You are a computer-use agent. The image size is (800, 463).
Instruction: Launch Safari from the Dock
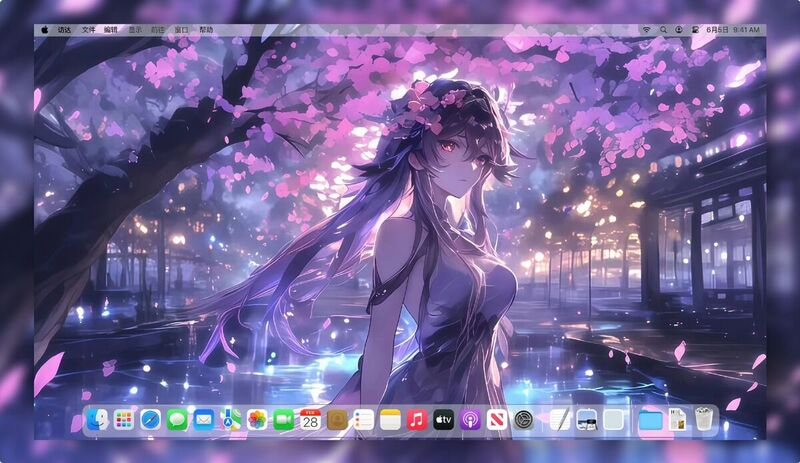point(151,420)
